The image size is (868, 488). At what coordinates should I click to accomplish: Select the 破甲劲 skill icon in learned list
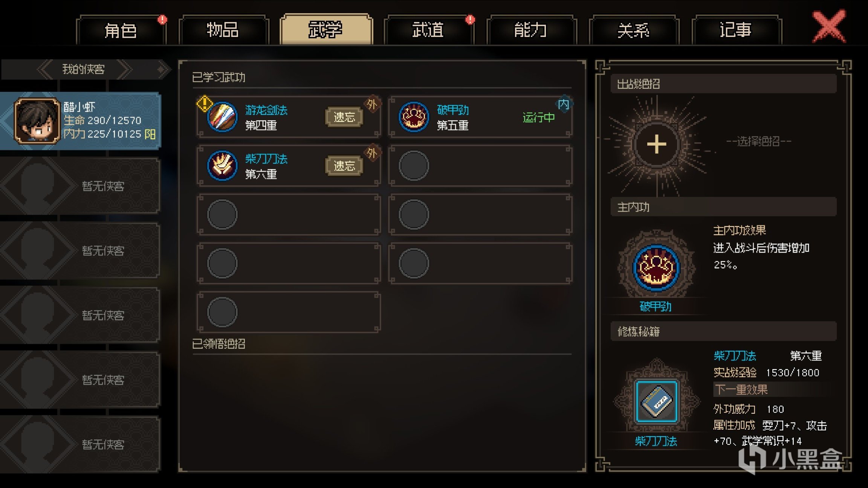click(x=414, y=117)
